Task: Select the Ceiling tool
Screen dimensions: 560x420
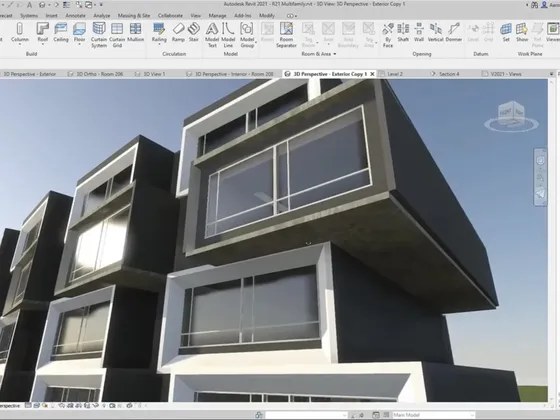Action: tap(61, 32)
